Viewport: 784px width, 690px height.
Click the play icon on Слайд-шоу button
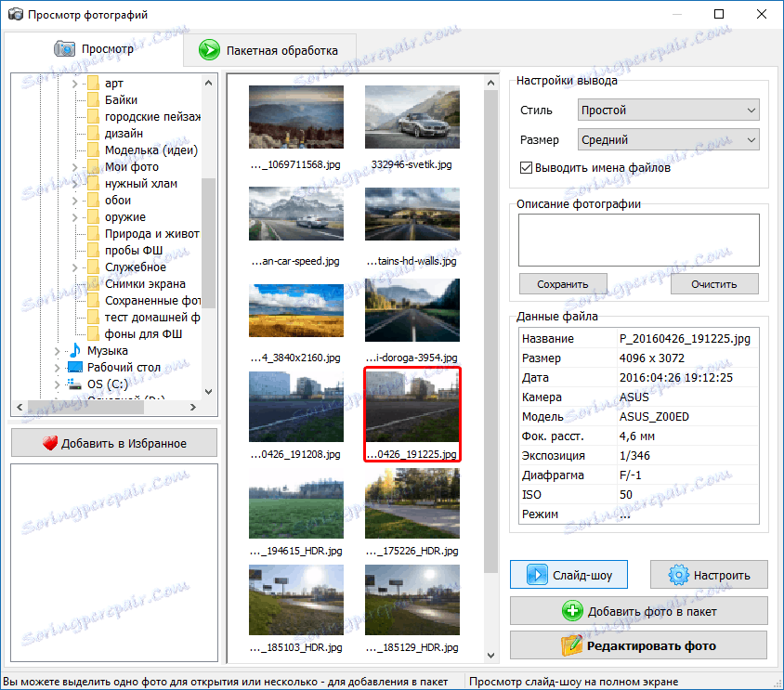pos(537,575)
